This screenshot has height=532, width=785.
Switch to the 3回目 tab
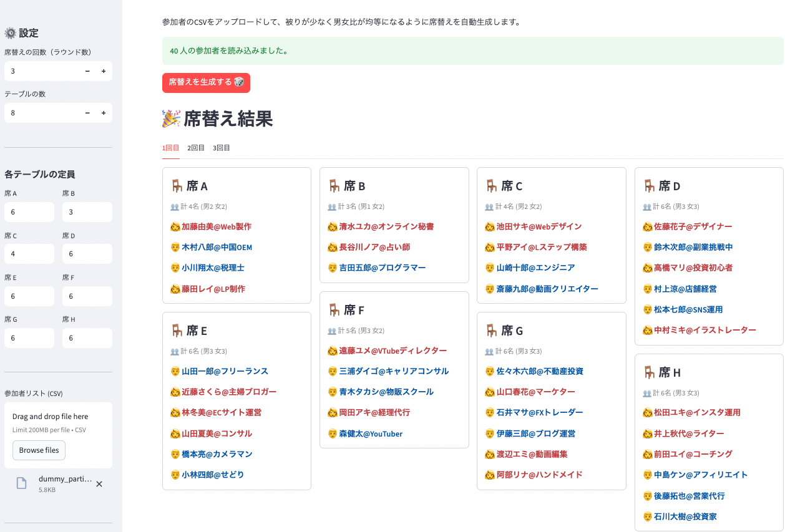pos(222,148)
